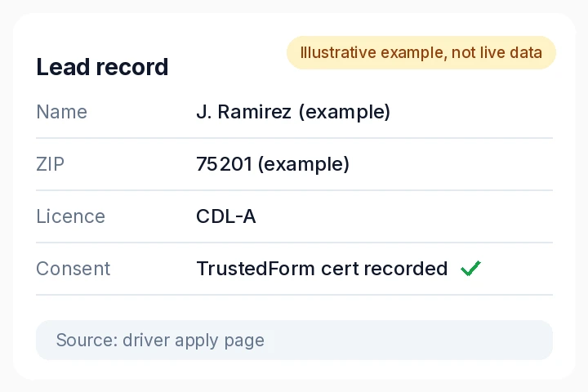Select the 'Lead record' heading
Image resolution: width=588 pixels, height=392 pixels.
point(102,67)
